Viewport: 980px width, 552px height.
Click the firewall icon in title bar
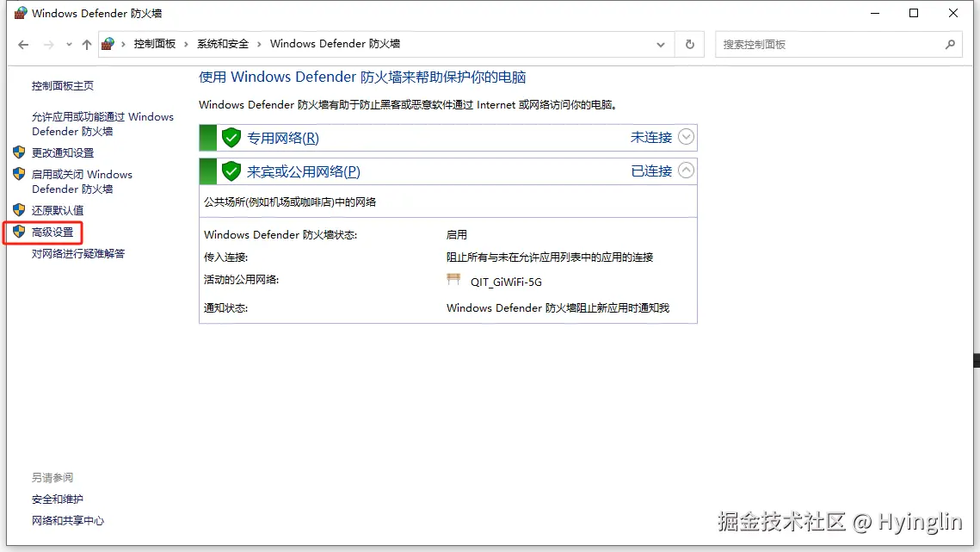21,13
